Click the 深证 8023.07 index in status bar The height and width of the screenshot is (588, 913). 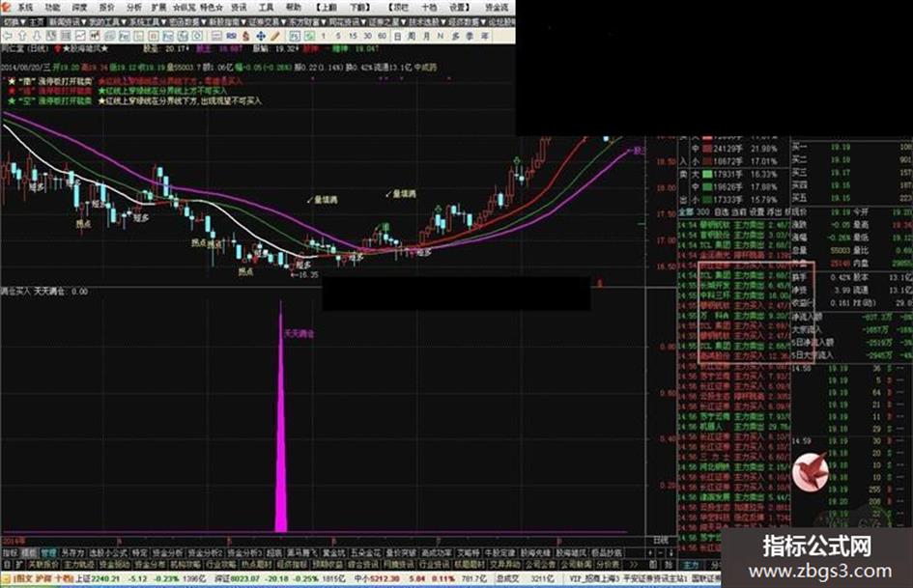coord(238,579)
